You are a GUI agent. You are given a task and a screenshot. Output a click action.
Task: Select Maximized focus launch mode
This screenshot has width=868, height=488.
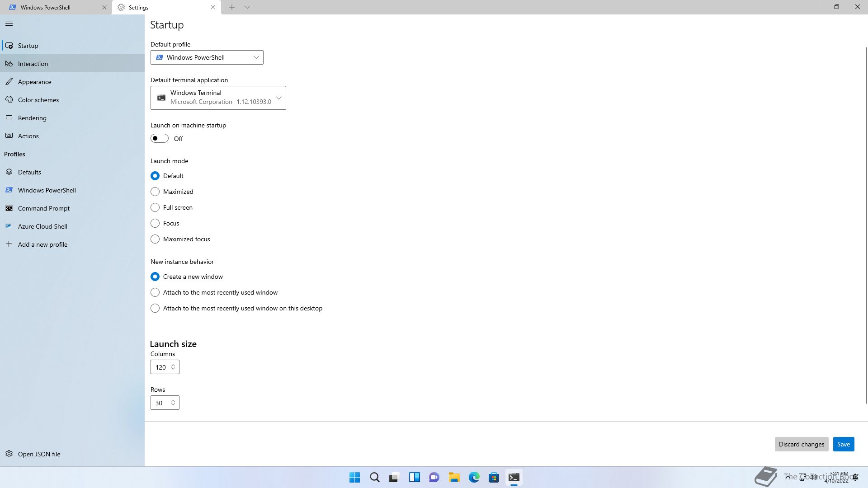point(155,239)
